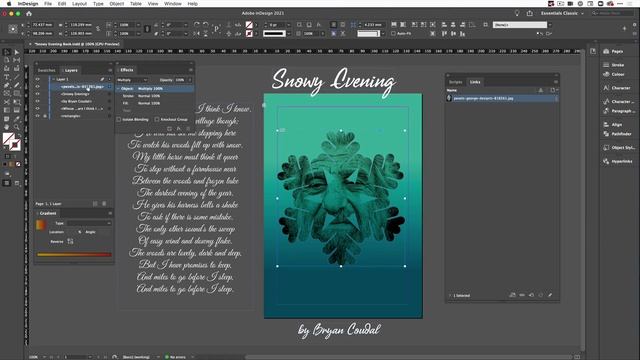The width and height of the screenshot is (640, 360).
Task: Toggle visibility of Snowy Evening layer item
Action: tap(37, 94)
